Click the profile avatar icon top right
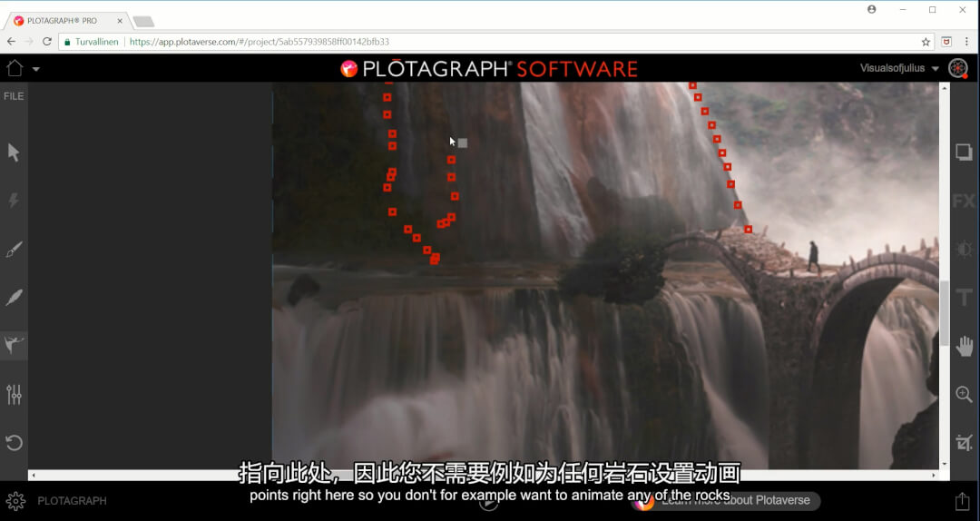The height and width of the screenshot is (521, 980). [x=958, y=67]
